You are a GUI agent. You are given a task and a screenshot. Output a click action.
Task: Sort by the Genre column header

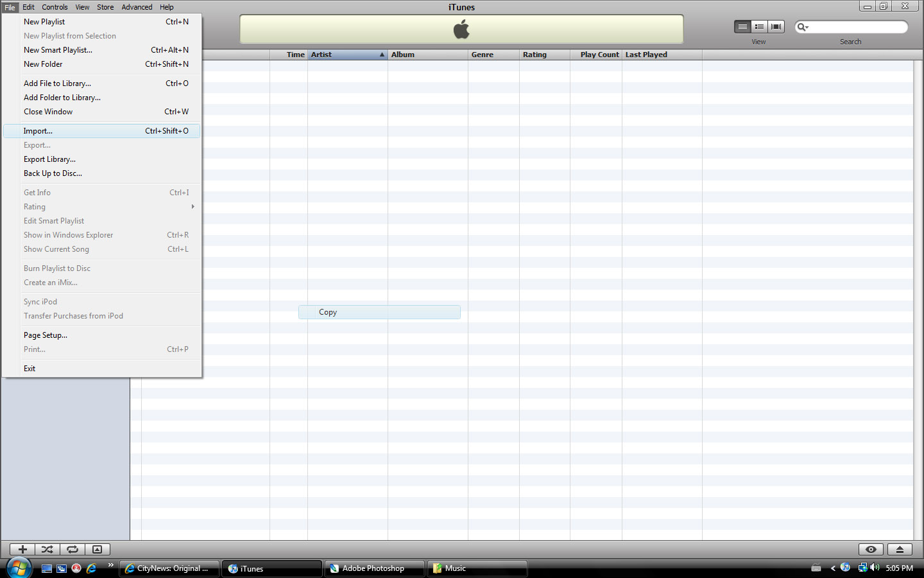493,55
